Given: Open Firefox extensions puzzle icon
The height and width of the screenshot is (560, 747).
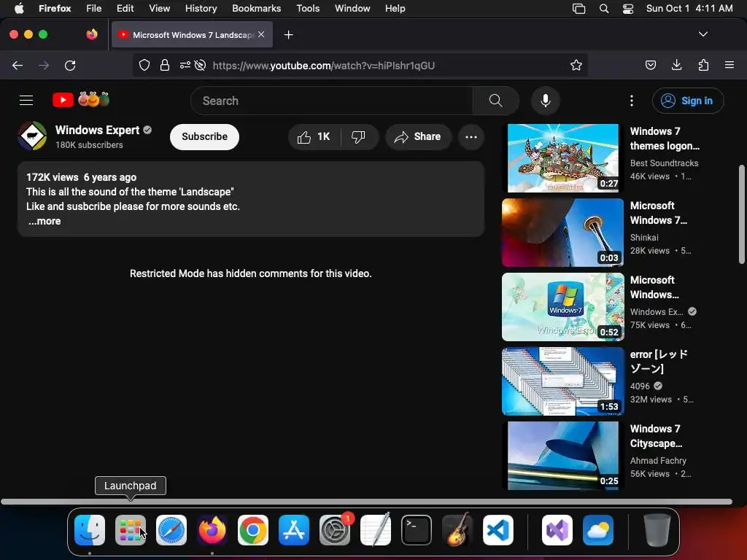Looking at the screenshot, I should coord(703,65).
